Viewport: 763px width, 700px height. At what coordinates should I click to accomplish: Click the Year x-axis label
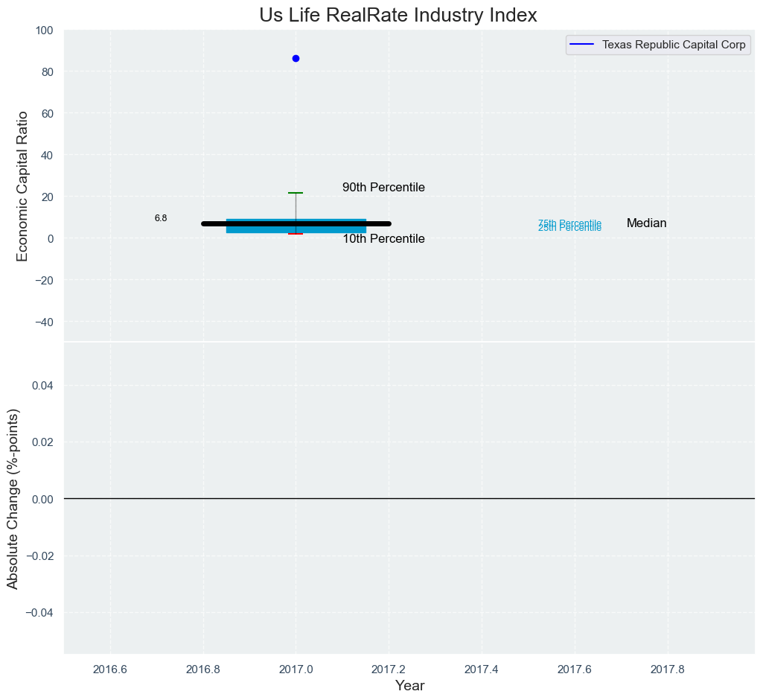point(409,685)
